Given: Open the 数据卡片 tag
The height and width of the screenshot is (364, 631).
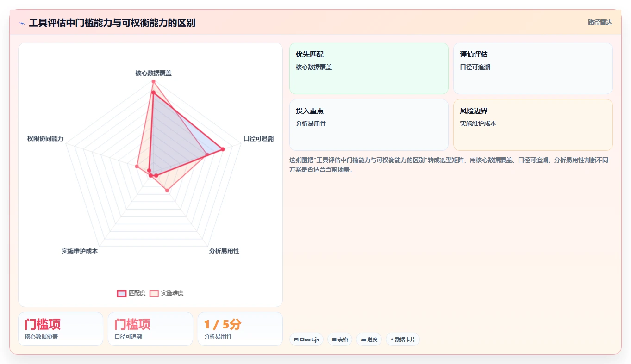Looking at the screenshot, I should click(403, 339).
